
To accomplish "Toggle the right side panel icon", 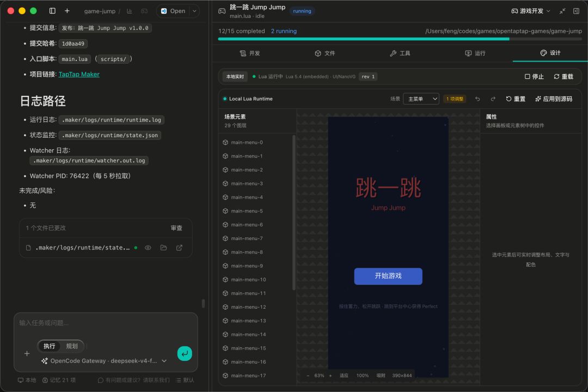I will pyautogui.click(x=577, y=11).
